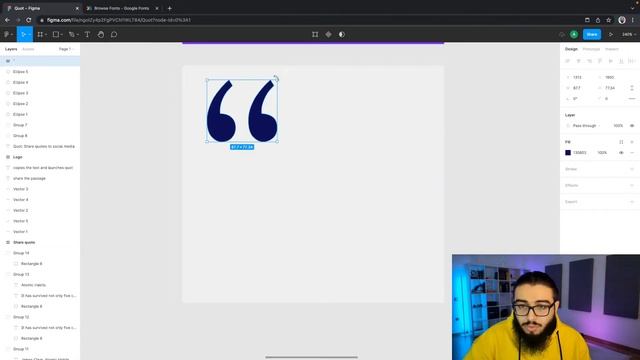Open the Figma main menu icon
The height and width of the screenshot is (360, 640).
pos(7,35)
